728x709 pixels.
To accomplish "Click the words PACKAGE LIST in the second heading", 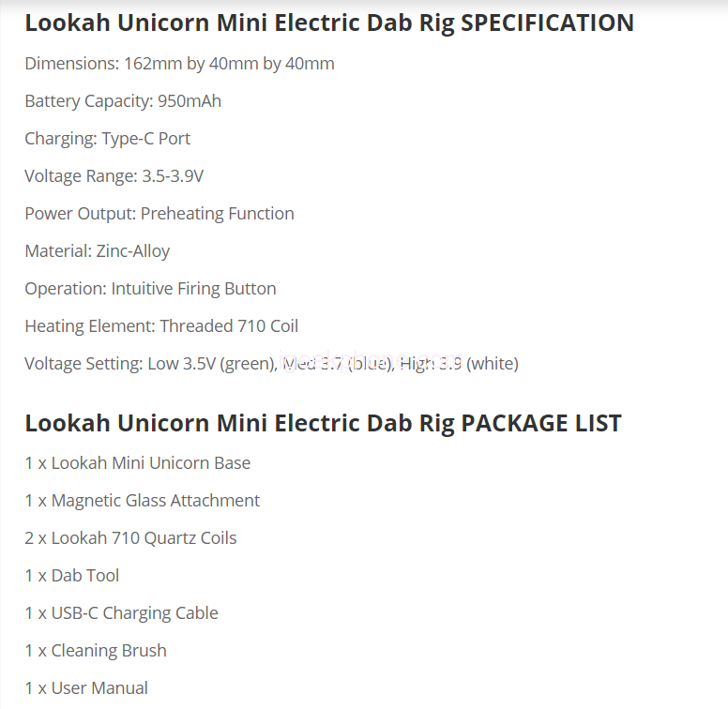I will 540,423.
